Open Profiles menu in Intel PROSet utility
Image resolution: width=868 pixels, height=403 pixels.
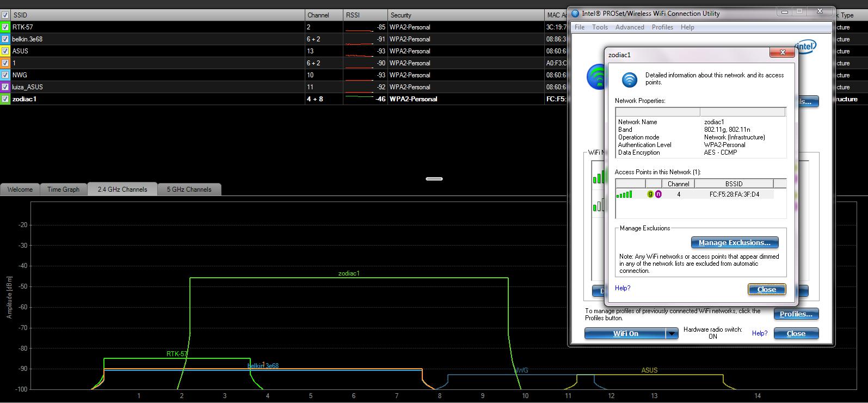(x=662, y=27)
